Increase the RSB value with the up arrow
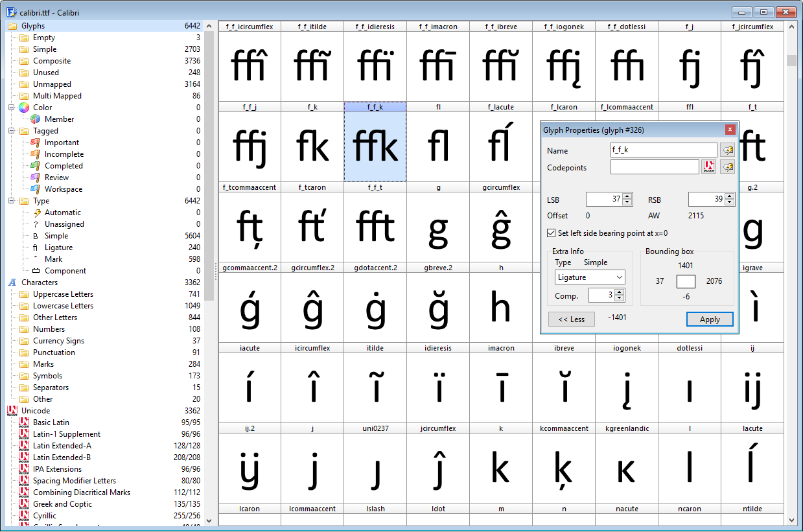Viewport: 803px width, 532px height. click(729, 196)
